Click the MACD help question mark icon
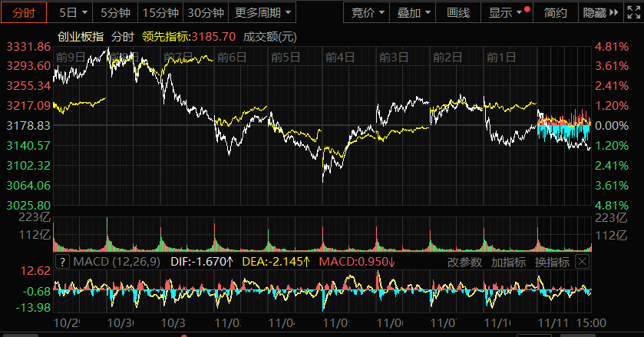644x337 pixels. pos(64,263)
